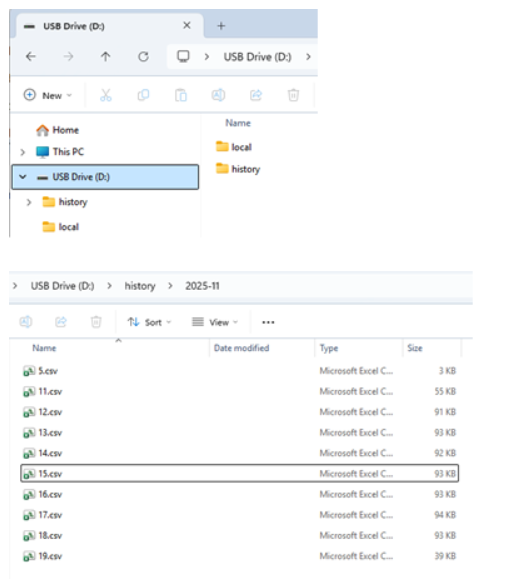The image size is (526, 585).
Task: Close the USB Drive (D:) tab
Action: point(187,25)
